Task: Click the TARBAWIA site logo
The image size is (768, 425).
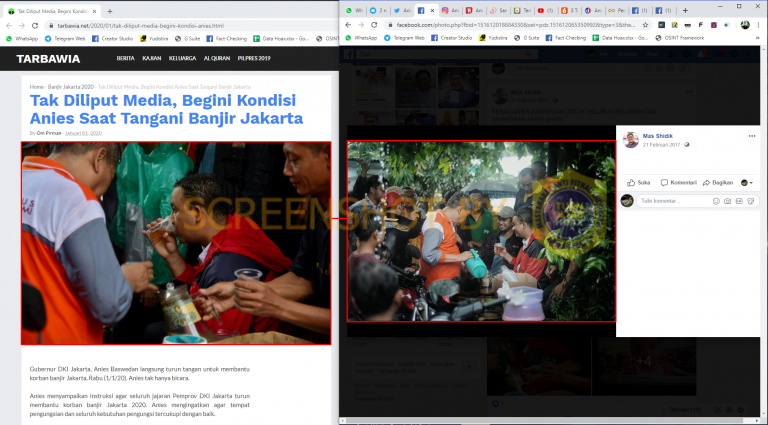Action: [48, 59]
